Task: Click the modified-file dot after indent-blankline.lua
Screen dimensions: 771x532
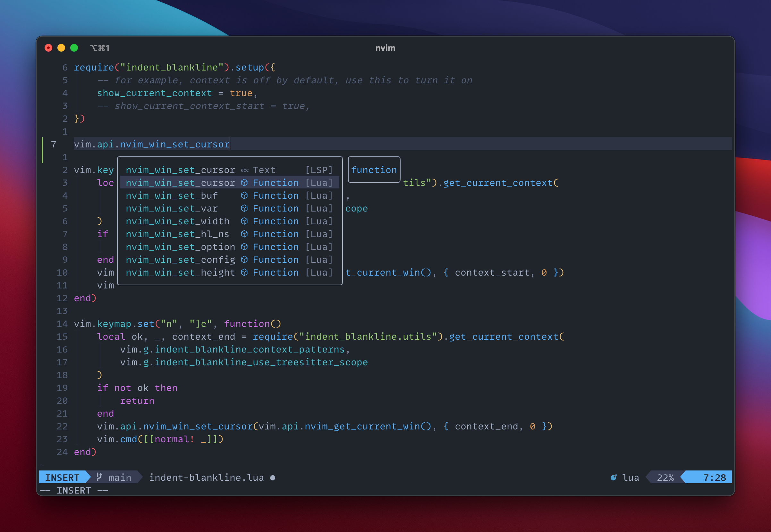Action: click(x=273, y=478)
